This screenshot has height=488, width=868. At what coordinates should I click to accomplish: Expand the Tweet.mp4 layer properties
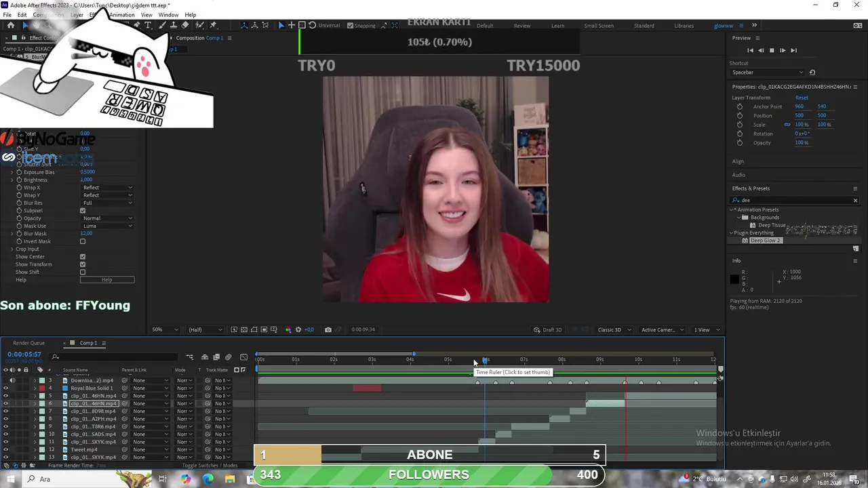pos(35,449)
